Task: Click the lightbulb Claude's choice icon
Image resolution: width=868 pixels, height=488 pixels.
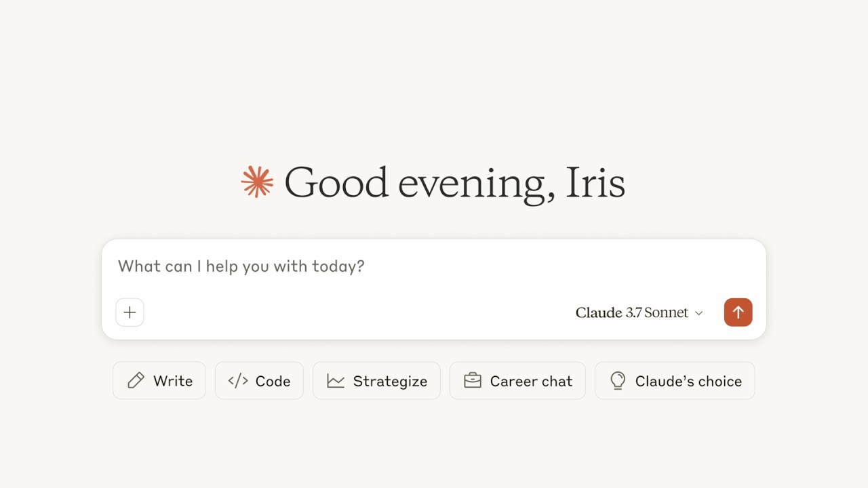Action: pos(618,380)
